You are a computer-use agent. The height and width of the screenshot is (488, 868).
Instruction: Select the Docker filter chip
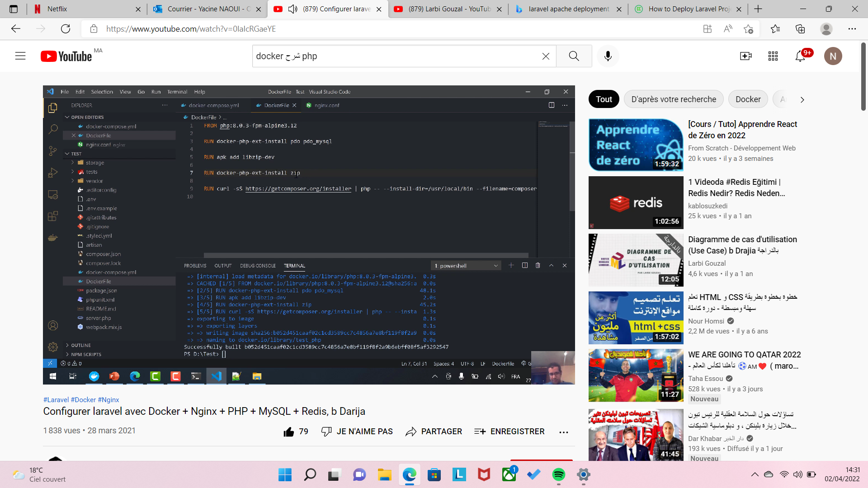748,99
